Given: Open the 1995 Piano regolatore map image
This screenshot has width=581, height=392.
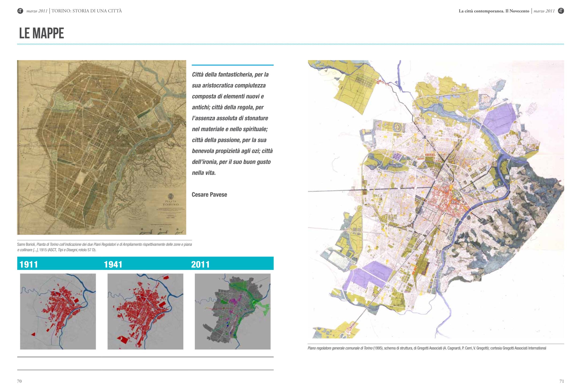Looking at the screenshot, I should [436, 199].
